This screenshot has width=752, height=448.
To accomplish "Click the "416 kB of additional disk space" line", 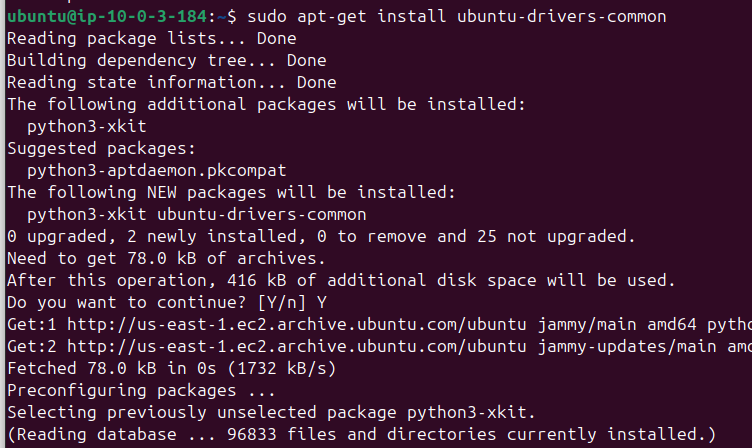I will pos(340,280).
